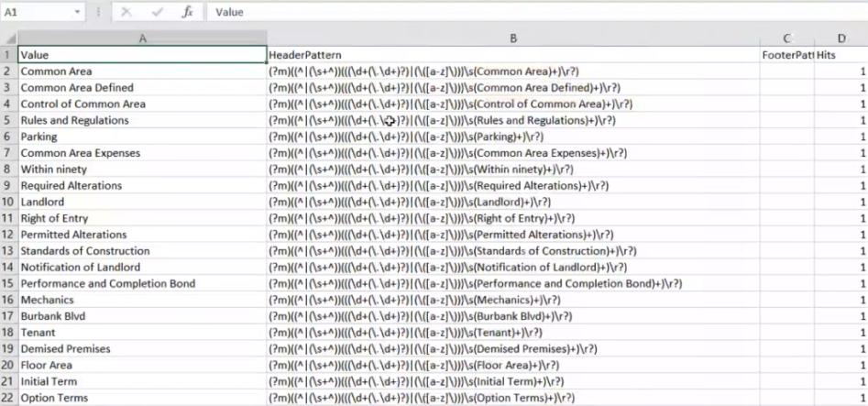
Task: Select the Performance and Completion Bond cell
Action: tap(141, 283)
